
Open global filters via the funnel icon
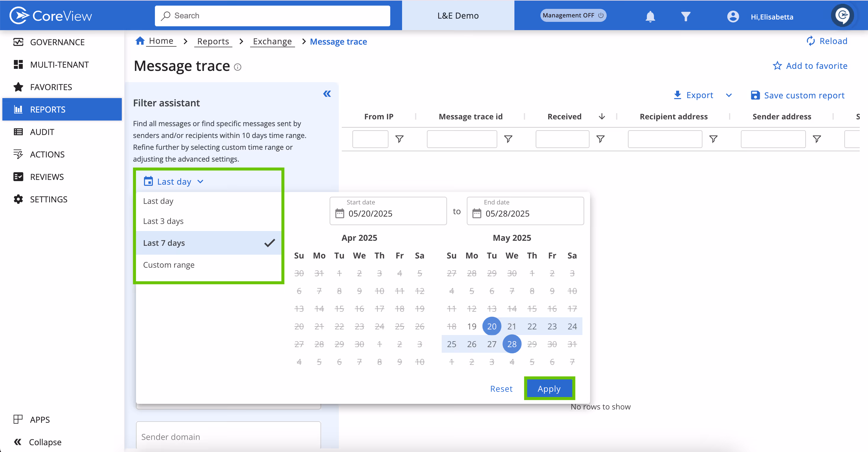(686, 16)
